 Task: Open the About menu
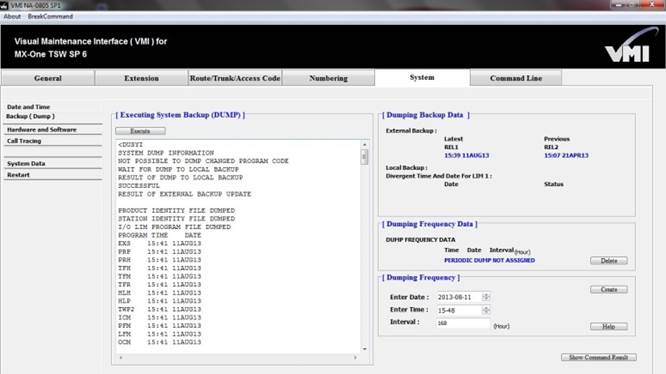tap(12, 17)
